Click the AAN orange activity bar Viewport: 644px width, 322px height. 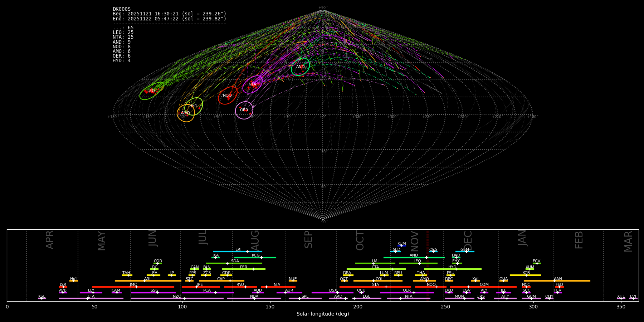tap(557, 281)
